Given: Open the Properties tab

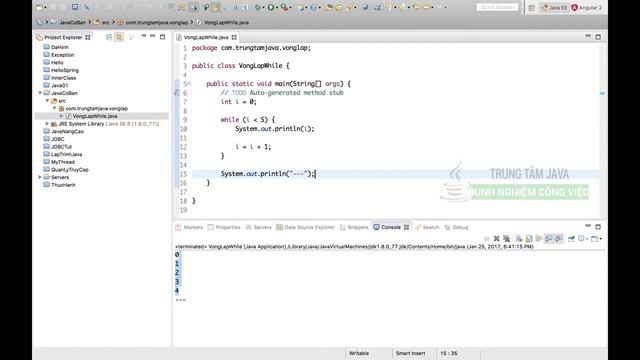Looking at the screenshot, I should click(224, 227).
